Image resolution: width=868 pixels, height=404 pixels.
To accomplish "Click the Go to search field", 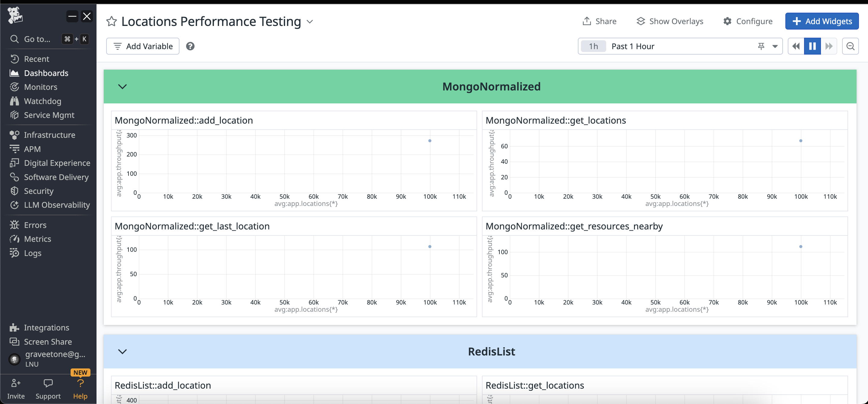I will point(37,39).
